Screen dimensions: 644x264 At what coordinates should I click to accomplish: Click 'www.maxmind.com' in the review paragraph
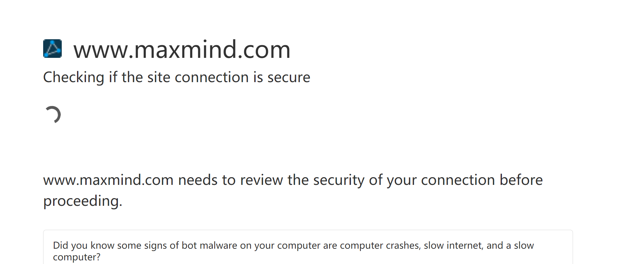coord(108,180)
